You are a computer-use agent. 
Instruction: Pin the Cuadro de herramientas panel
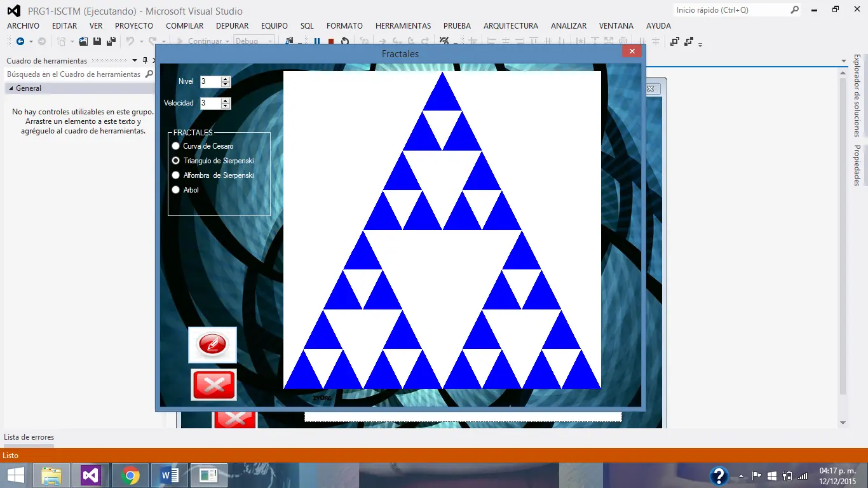[x=145, y=60]
